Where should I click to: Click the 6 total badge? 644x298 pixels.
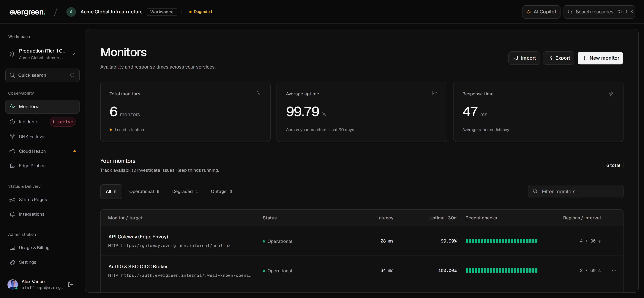coord(613,165)
